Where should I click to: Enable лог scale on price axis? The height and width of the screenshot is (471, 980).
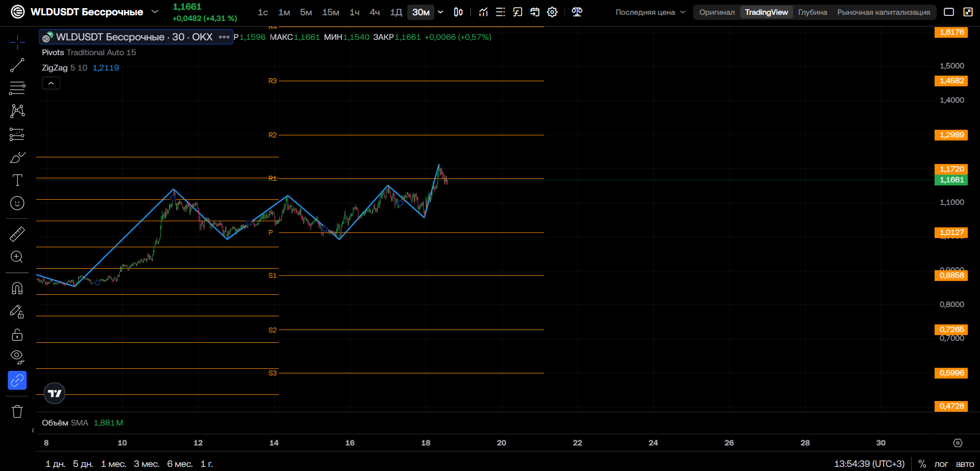coord(941,464)
